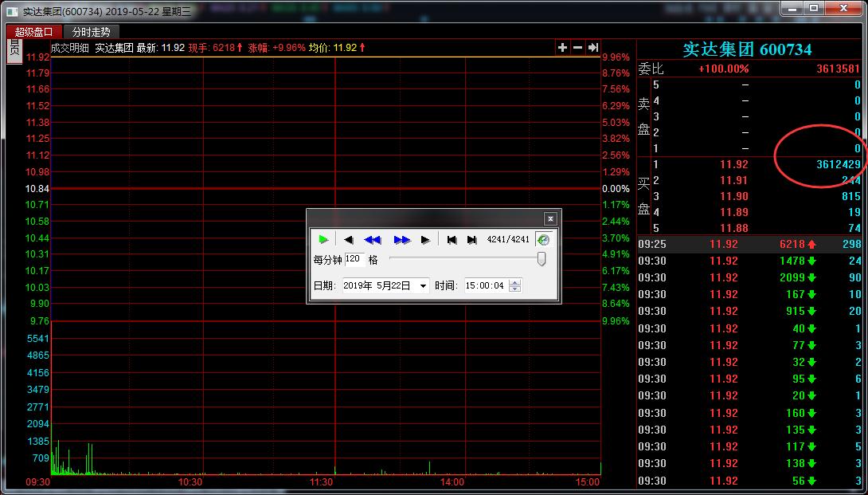The width and height of the screenshot is (868, 495).
Task: Step back one tick with the black left arrow
Action: [348, 240]
